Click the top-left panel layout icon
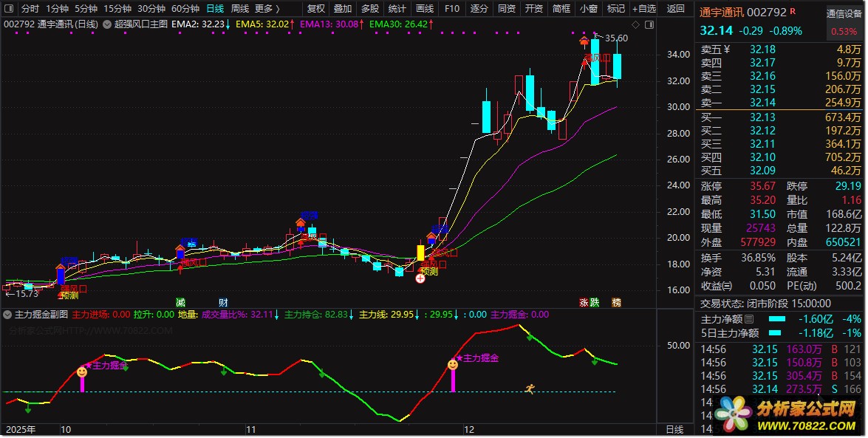Viewport: 868px width, 438px height. (x=8, y=9)
